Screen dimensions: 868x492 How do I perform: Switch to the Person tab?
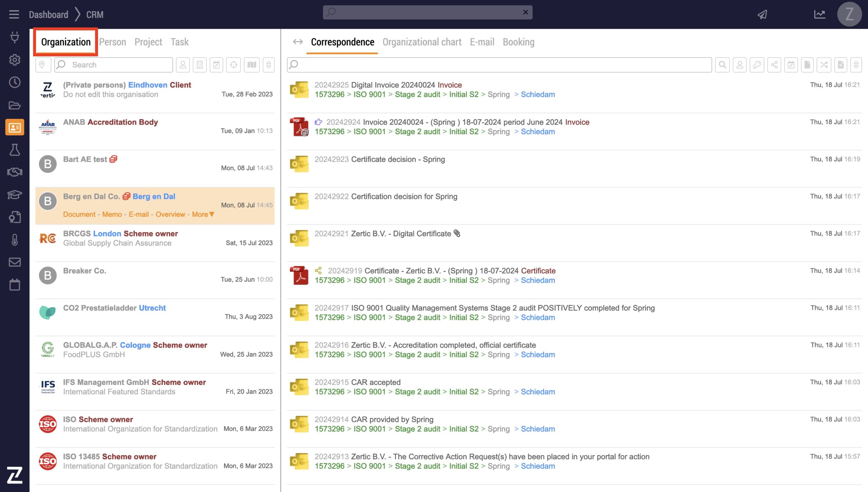113,42
